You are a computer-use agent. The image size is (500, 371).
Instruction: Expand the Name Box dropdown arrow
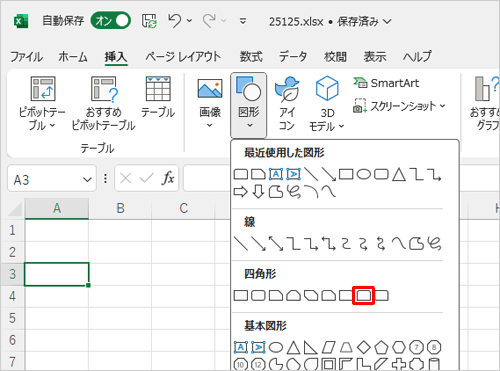point(87,180)
